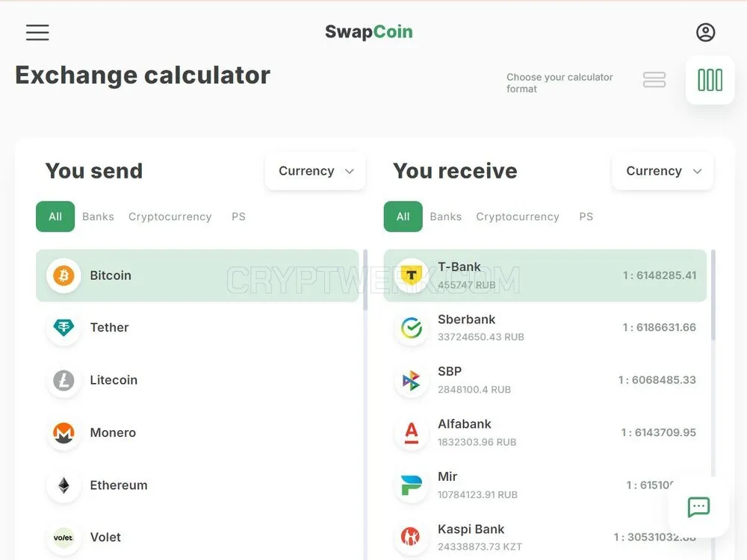Pick the Ethereum diamond icon
Image resolution: width=747 pixels, height=560 pixels.
[x=63, y=485]
